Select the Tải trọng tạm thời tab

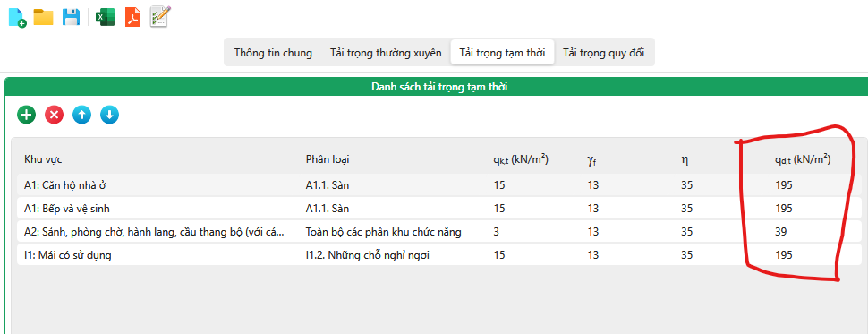coord(503,53)
